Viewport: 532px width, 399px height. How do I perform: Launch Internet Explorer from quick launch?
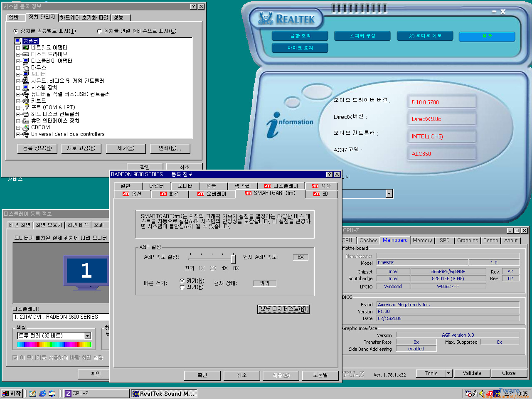tap(42, 393)
